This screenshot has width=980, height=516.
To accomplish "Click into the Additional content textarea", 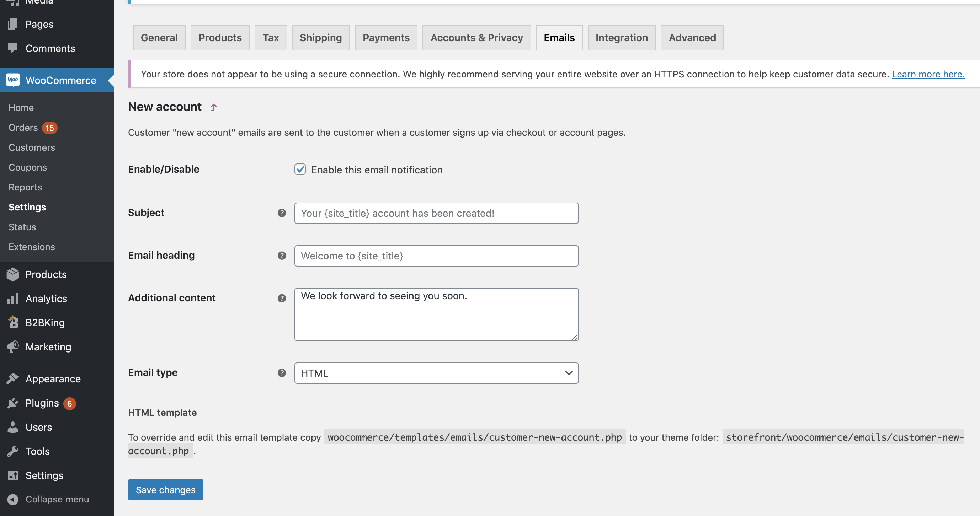I will 436,315.
